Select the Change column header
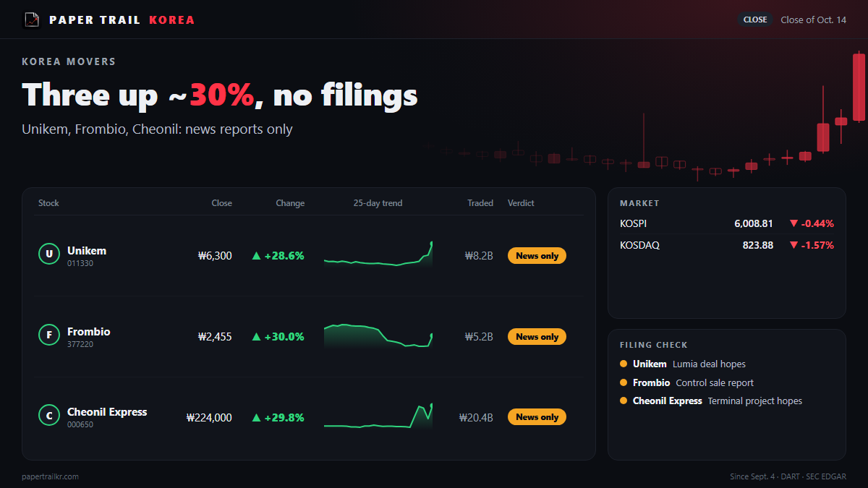The width and height of the screenshot is (868, 488). (x=290, y=203)
